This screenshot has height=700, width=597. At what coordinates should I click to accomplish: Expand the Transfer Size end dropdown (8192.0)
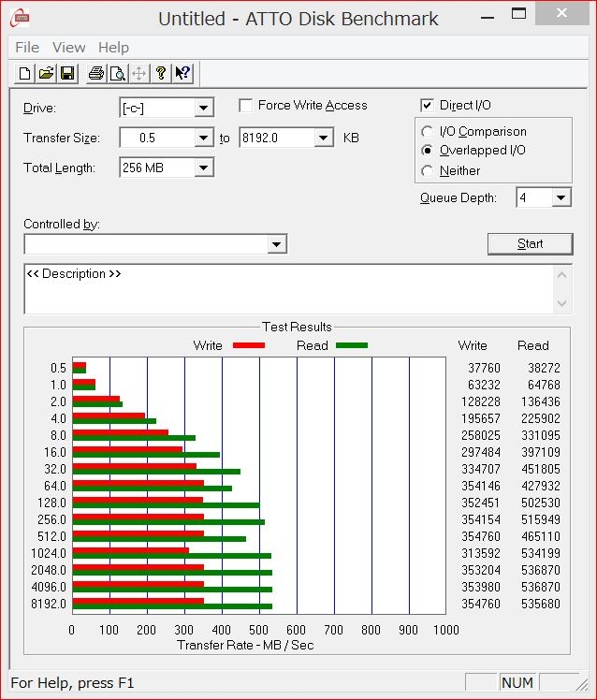[323, 138]
